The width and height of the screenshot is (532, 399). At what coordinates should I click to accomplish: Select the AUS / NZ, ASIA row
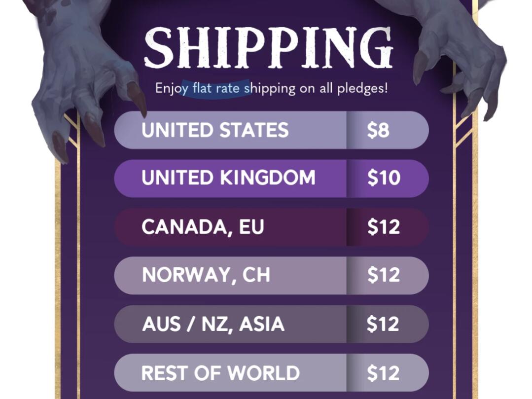click(272, 324)
